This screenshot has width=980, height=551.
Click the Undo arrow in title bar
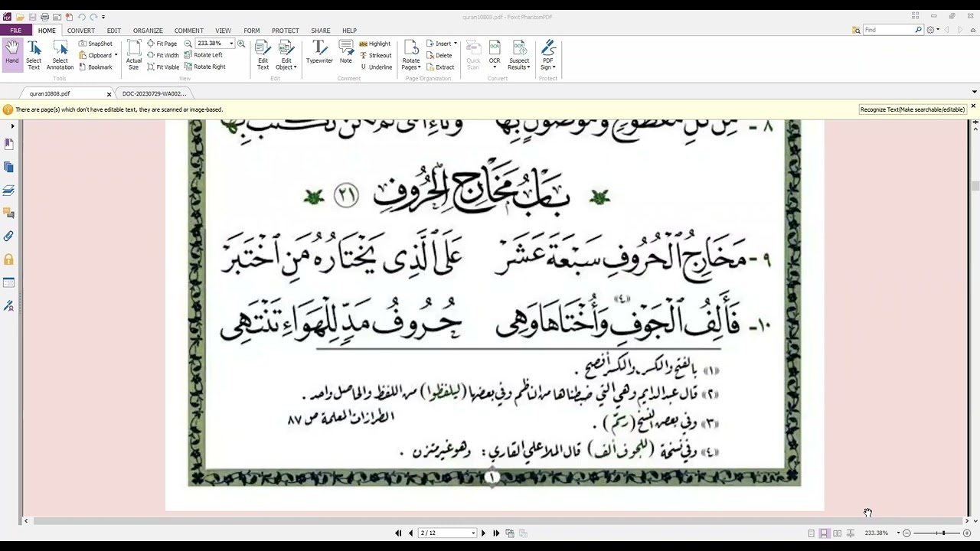81,17
